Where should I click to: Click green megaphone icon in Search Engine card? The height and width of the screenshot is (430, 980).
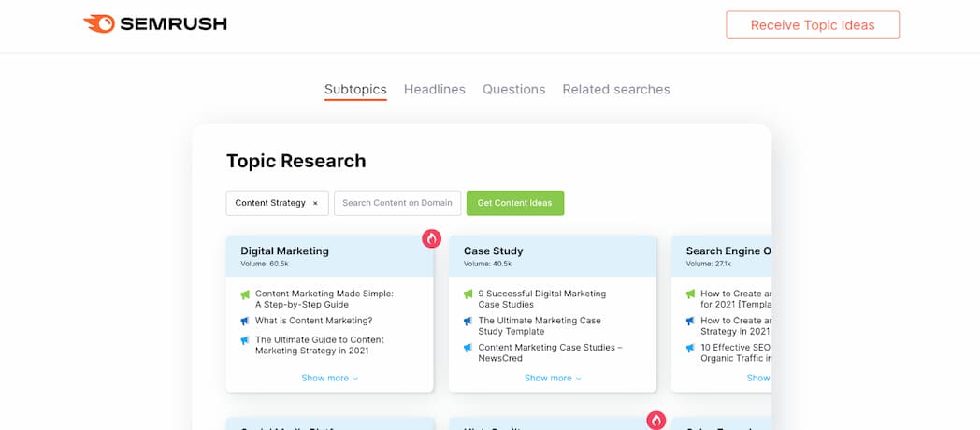(691, 294)
